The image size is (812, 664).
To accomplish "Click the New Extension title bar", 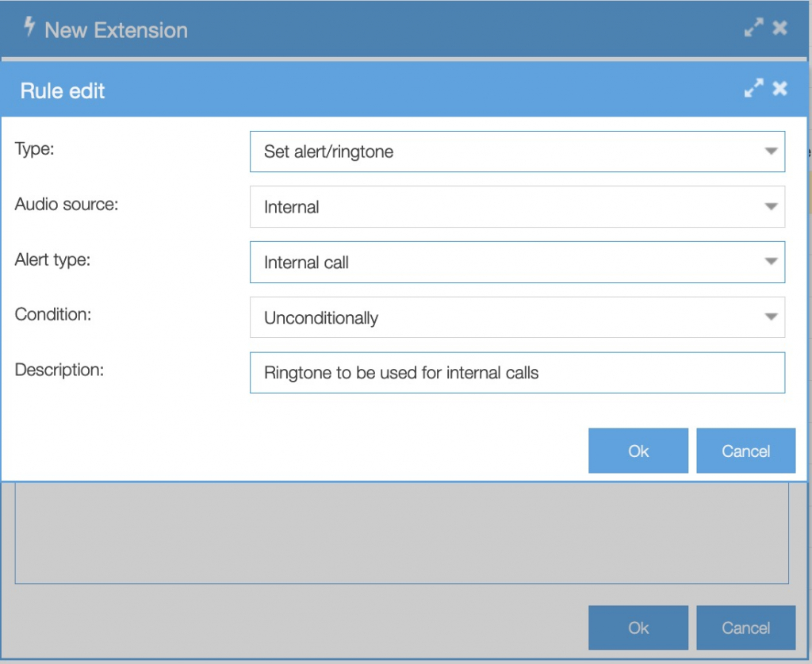I will [396, 29].
